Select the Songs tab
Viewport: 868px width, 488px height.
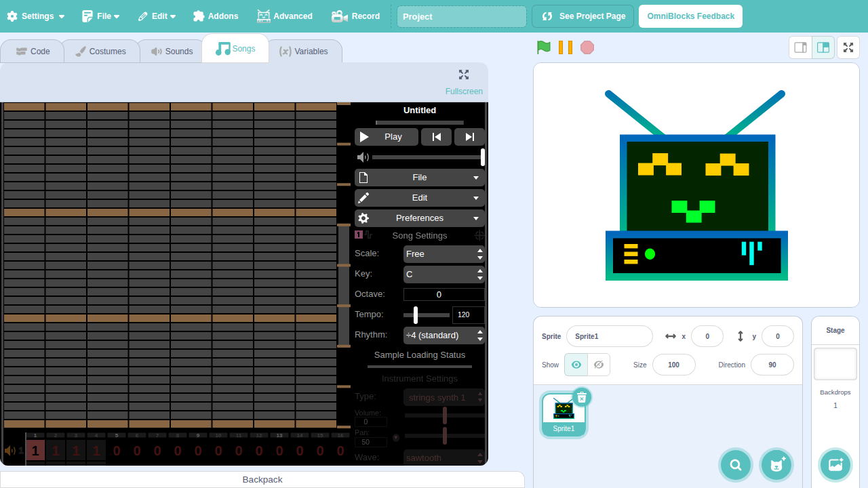point(235,49)
